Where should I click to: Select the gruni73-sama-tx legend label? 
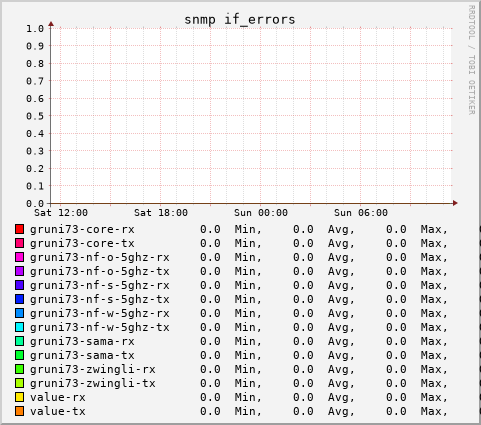(x=82, y=356)
